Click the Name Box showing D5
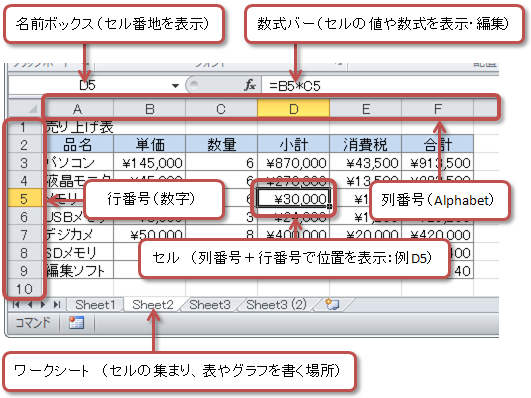This screenshot has height=398, width=531. [88, 85]
